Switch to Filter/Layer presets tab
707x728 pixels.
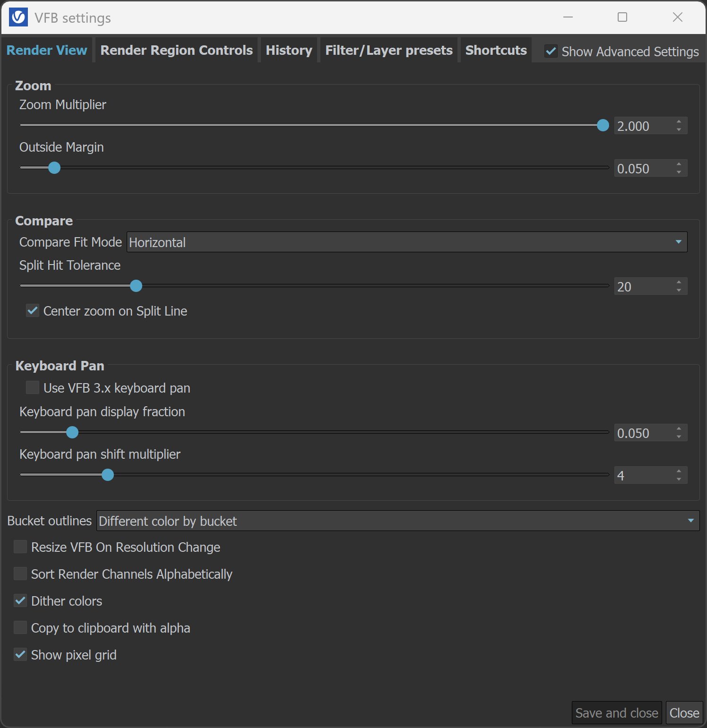[388, 50]
